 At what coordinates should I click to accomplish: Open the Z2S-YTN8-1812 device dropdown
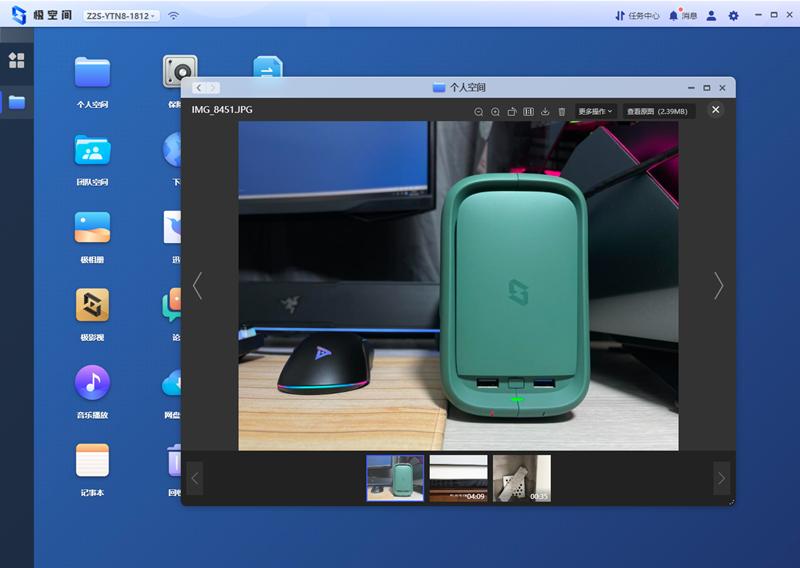coord(120,16)
